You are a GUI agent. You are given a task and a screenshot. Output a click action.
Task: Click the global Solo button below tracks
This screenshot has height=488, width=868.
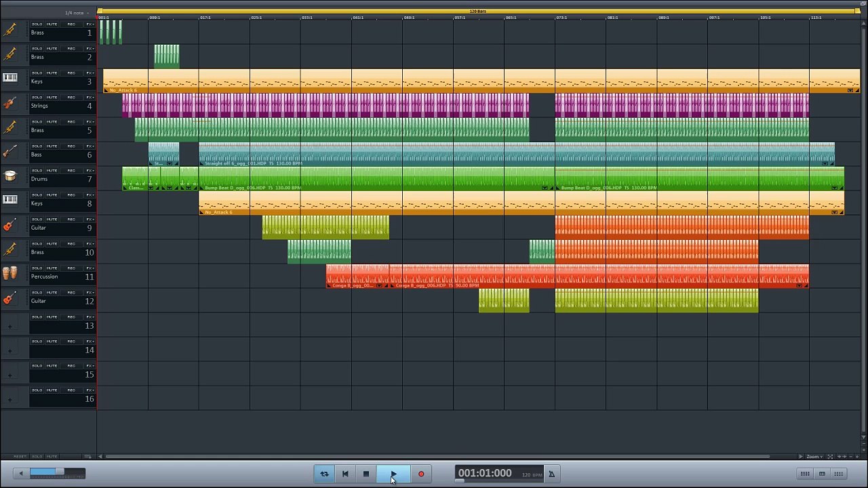[x=37, y=457]
